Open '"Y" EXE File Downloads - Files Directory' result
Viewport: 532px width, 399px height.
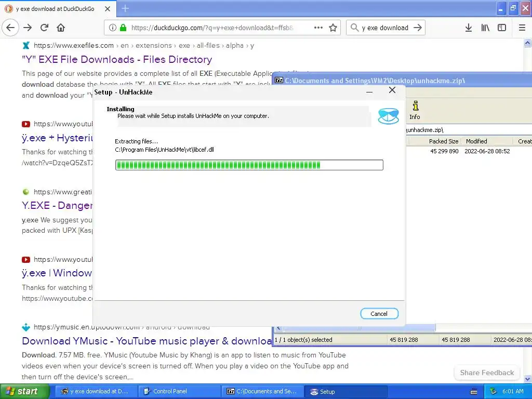pyautogui.click(x=117, y=59)
